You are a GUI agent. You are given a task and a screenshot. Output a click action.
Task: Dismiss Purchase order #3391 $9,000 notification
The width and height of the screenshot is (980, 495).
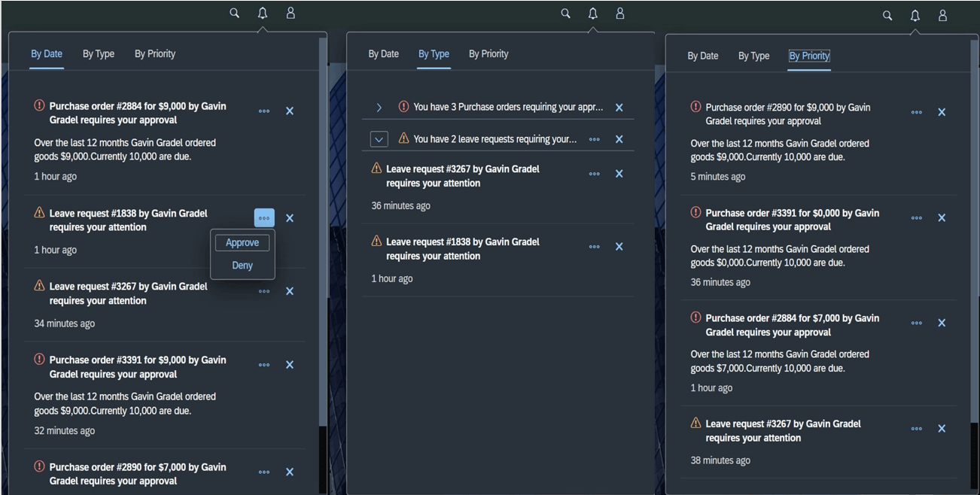[290, 365]
